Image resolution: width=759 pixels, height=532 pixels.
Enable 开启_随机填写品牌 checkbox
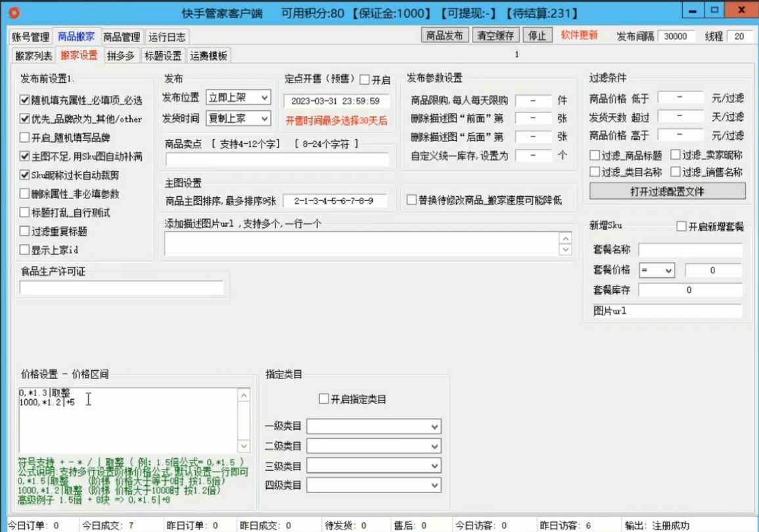[x=25, y=137]
